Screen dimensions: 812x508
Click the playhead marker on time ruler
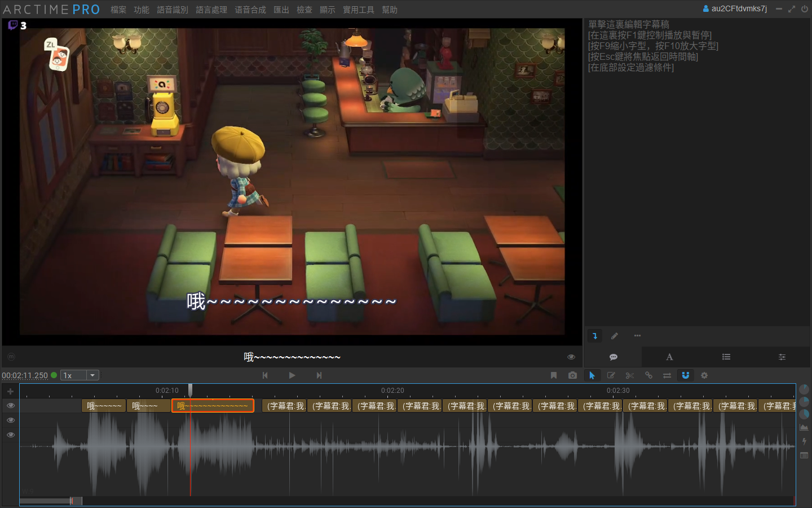[191, 390]
